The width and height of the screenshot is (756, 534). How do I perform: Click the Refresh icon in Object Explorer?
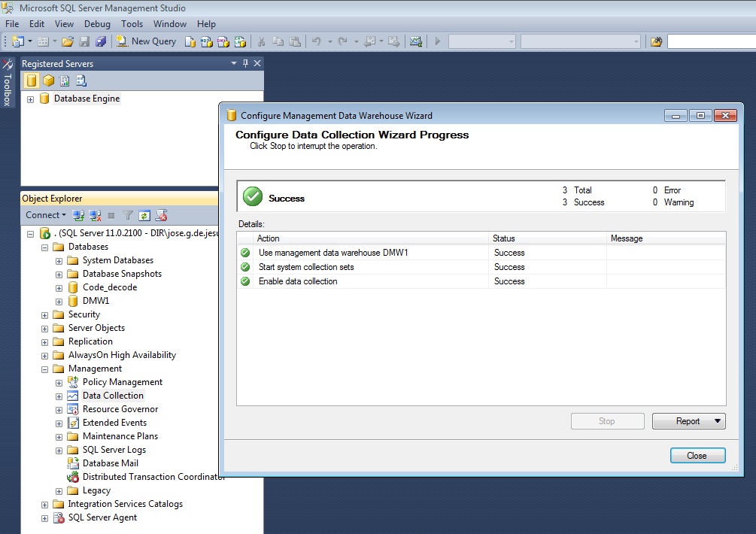click(x=144, y=215)
